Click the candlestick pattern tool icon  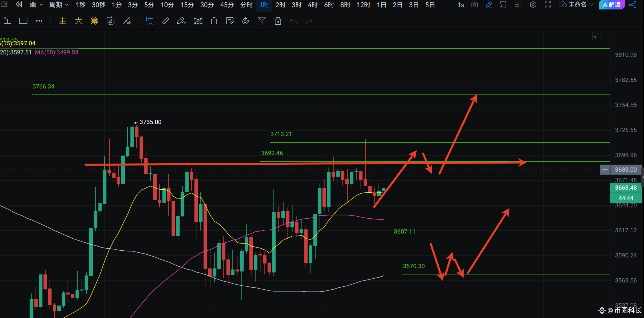click(198, 21)
